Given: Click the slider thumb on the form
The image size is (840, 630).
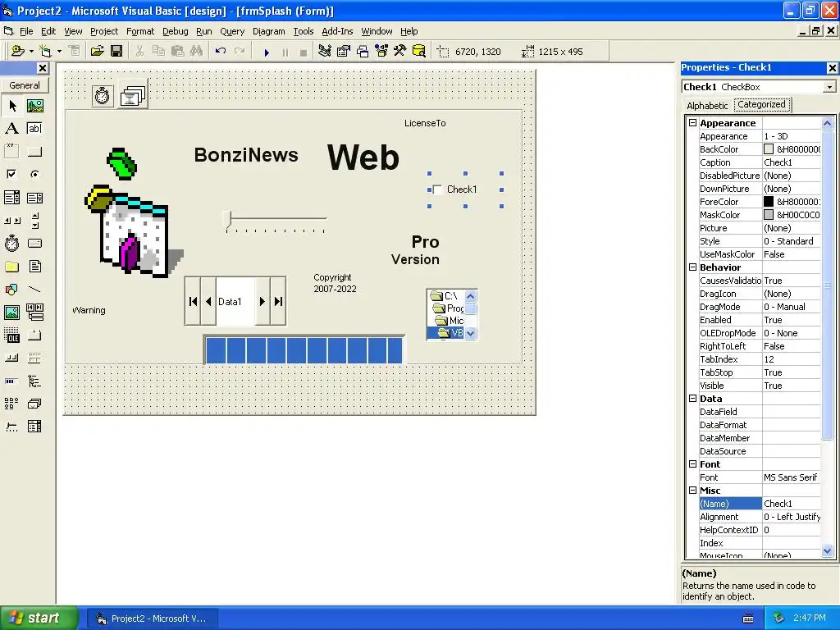Looking at the screenshot, I should click(x=228, y=218).
